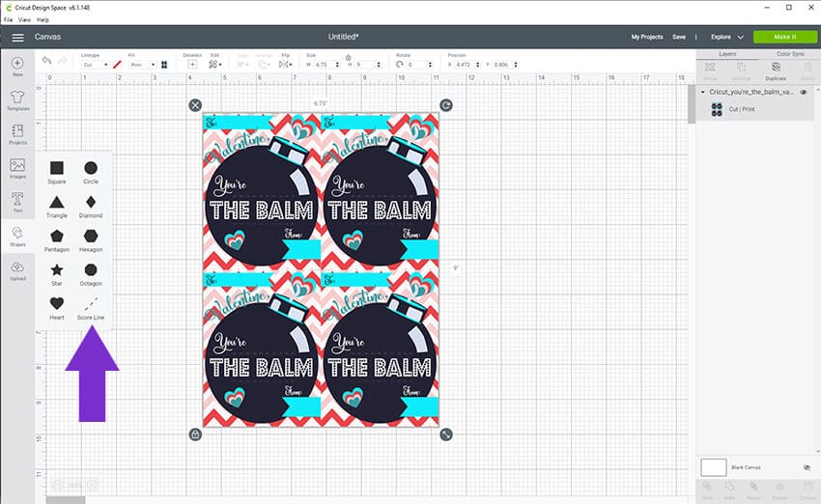Click the Y position stepper arrows
The height and width of the screenshot is (504, 821).
(516, 65)
